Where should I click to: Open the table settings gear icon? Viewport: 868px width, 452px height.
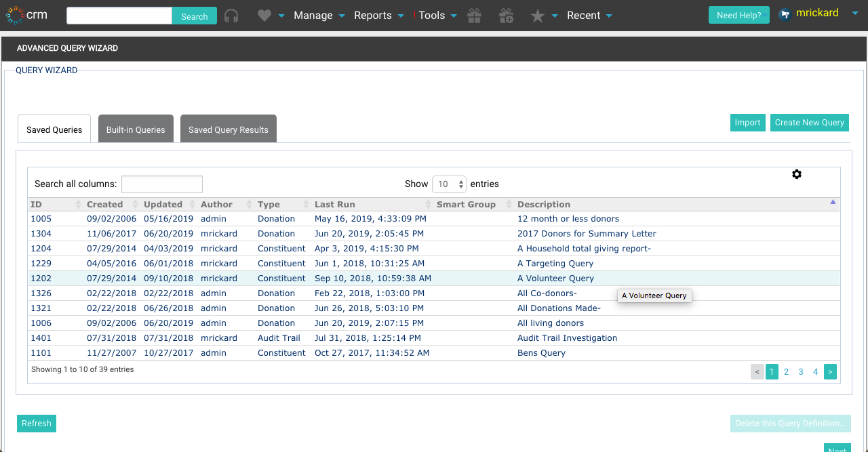click(797, 174)
